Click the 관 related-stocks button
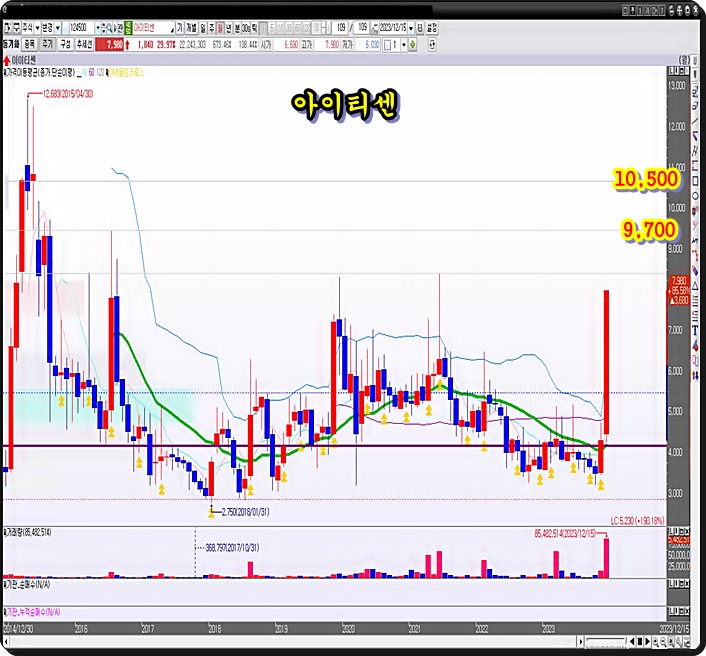706x656 pixels. click(x=120, y=28)
